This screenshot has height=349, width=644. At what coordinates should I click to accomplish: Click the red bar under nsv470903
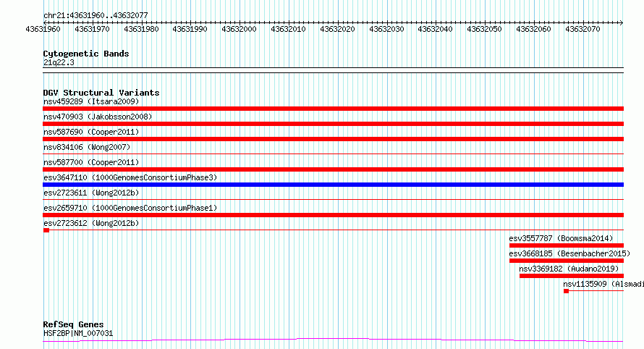(333, 124)
